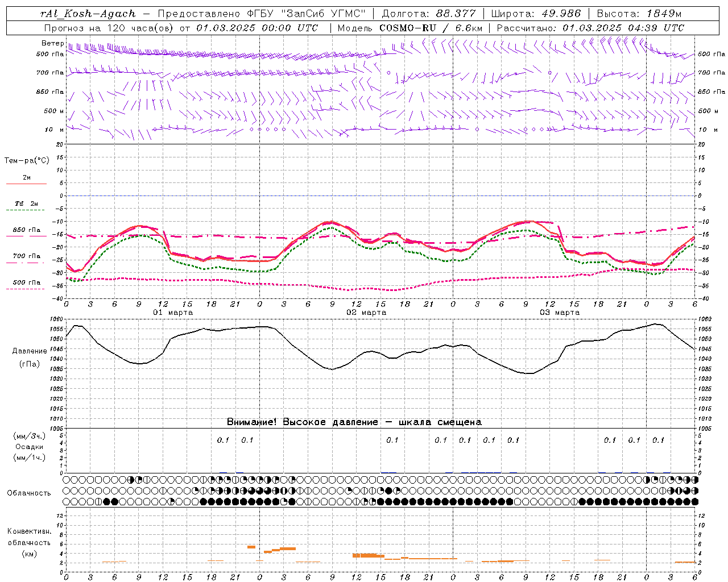This screenshot has width=728, height=582.
Task: Click the highest orange convective cloud bar
Action: pos(251,547)
